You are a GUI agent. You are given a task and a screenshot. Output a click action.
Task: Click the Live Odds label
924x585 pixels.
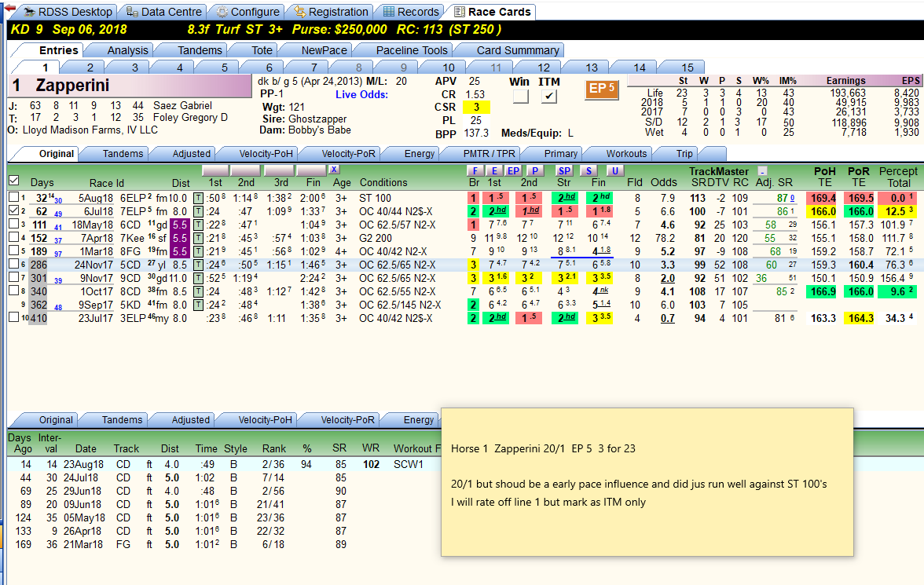click(x=361, y=94)
